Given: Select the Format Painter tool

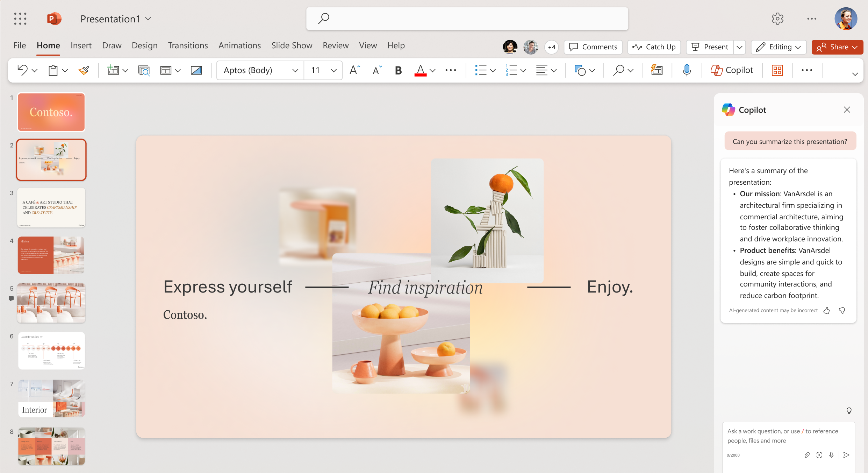Looking at the screenshot, I should pos(84,70).
